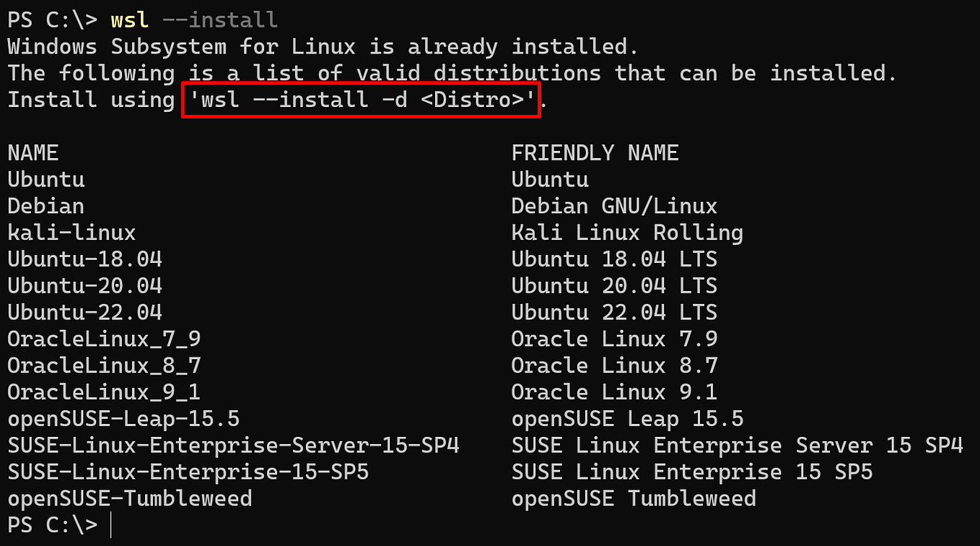Click the FRIENDLY NAME column header
The height and width of the screenshot is (546, 980).
[595, 152]
